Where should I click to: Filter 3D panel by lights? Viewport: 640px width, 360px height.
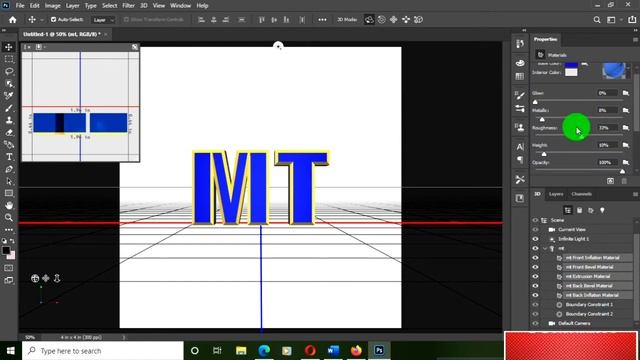[x=602, y=210]
